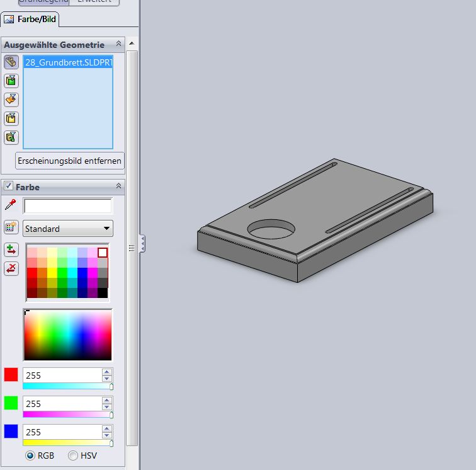Choose the pure blue palette swatch
Image resolution: width=476 pixels, height=470 pixels.
82,273
